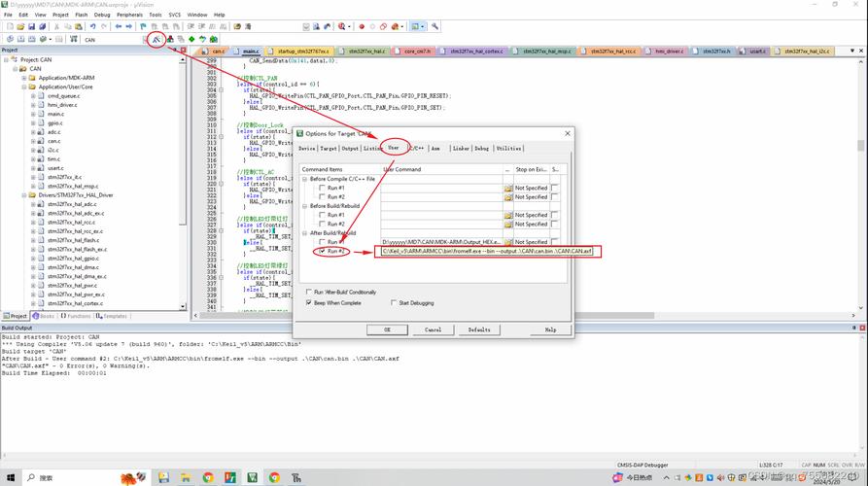
Task: Click the Save file toolbar icon
Action: tap(31, 27)
